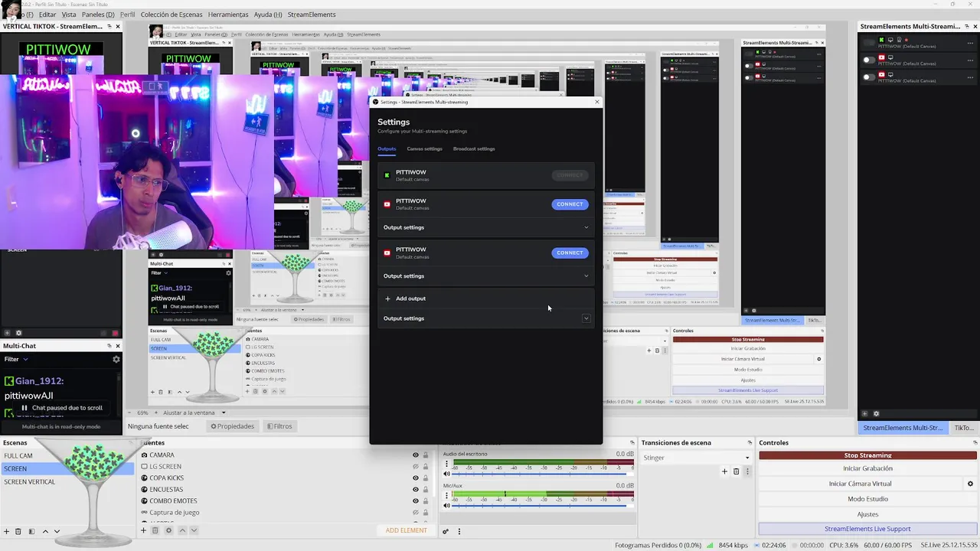Open source properties gear in the Fuentes toolbar

(169, 530)
